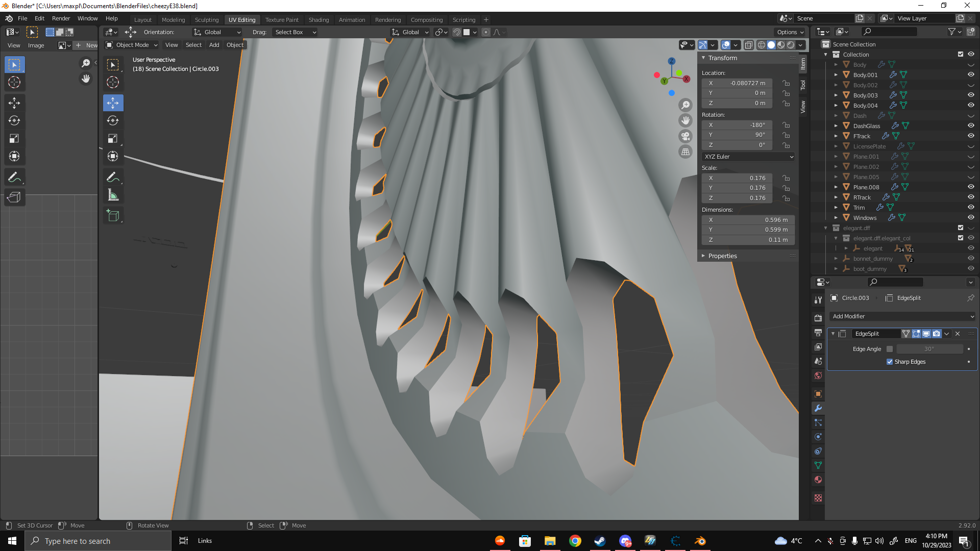Select the Rotate tool in viewport toolbar
Image resolution: width=980 pixels, height=551 pixels.
coord(113,121)
